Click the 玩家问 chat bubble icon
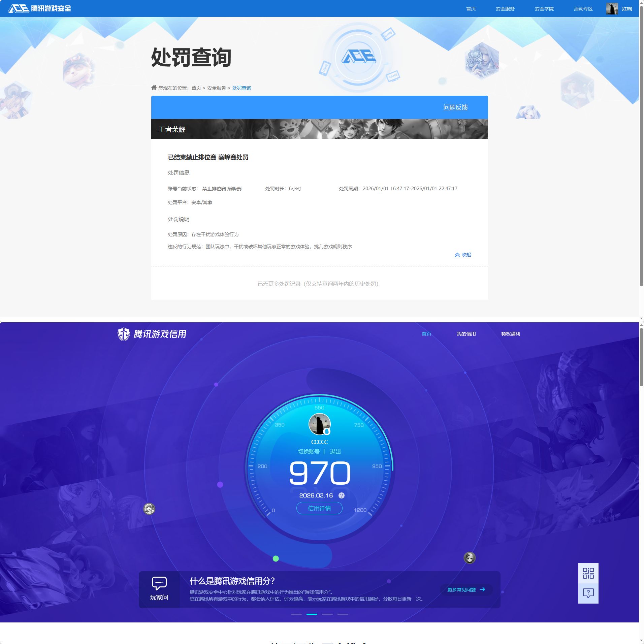 (159, 583)
